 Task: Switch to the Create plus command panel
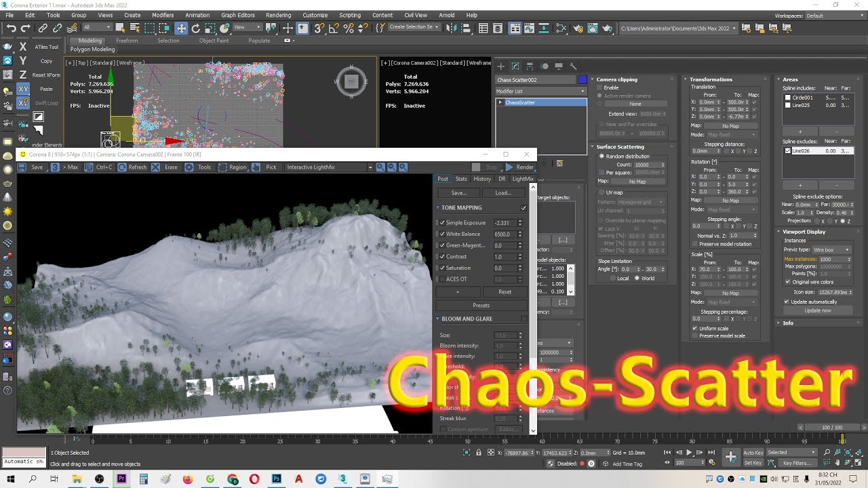coord(501,66)
